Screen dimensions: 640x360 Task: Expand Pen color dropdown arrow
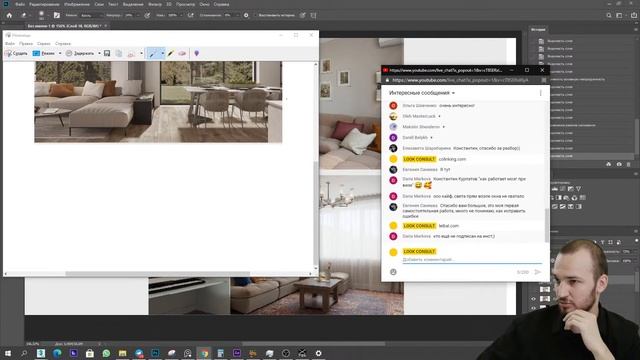tap(162, 53)
